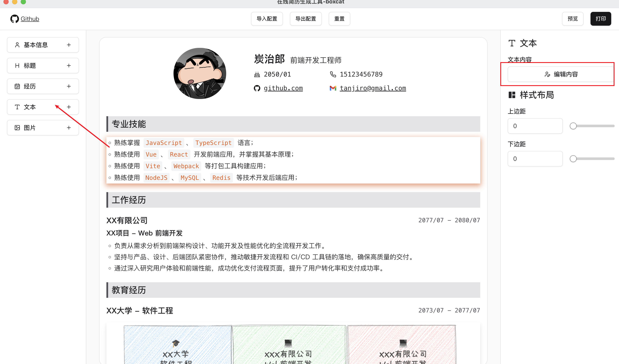Select the 图片 sidebar label
The height and width of the screenshot is (364, 619).
[x=30, y=127]
